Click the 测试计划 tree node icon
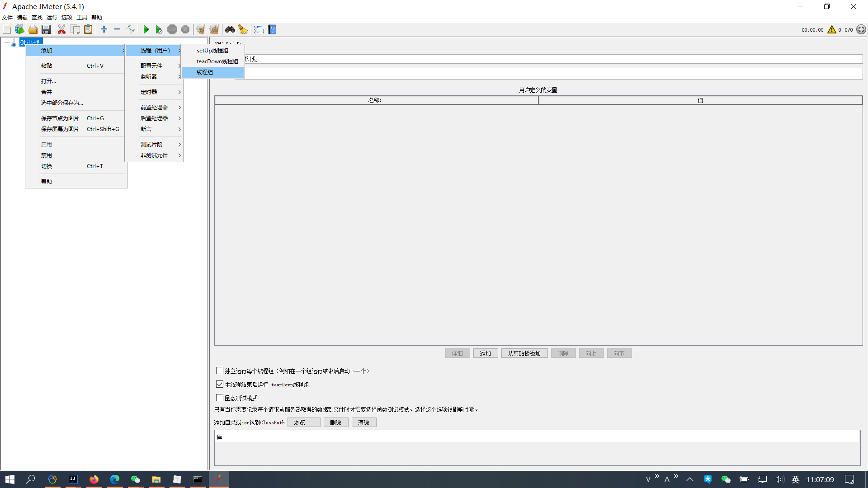The width and height of the screenshot is (868, 488). (x=14, y=42)
